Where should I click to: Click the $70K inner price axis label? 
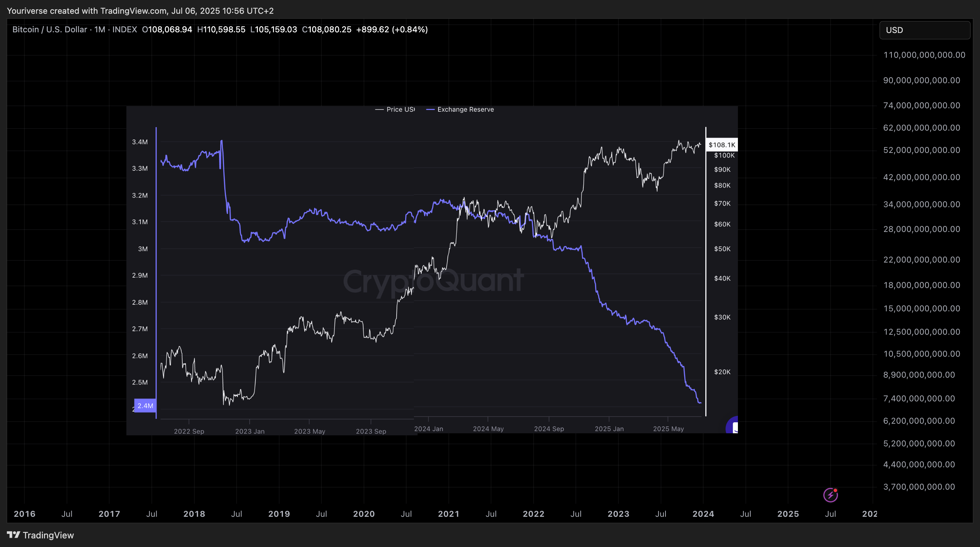(x=722, y=204)
